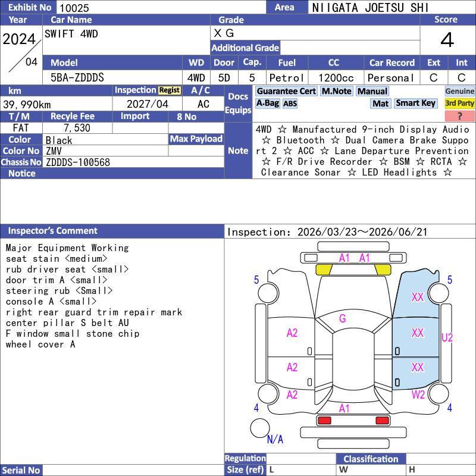The image size is (476, 476).
Task: Click the ABS equipment badge
Action: coord(290,104)
